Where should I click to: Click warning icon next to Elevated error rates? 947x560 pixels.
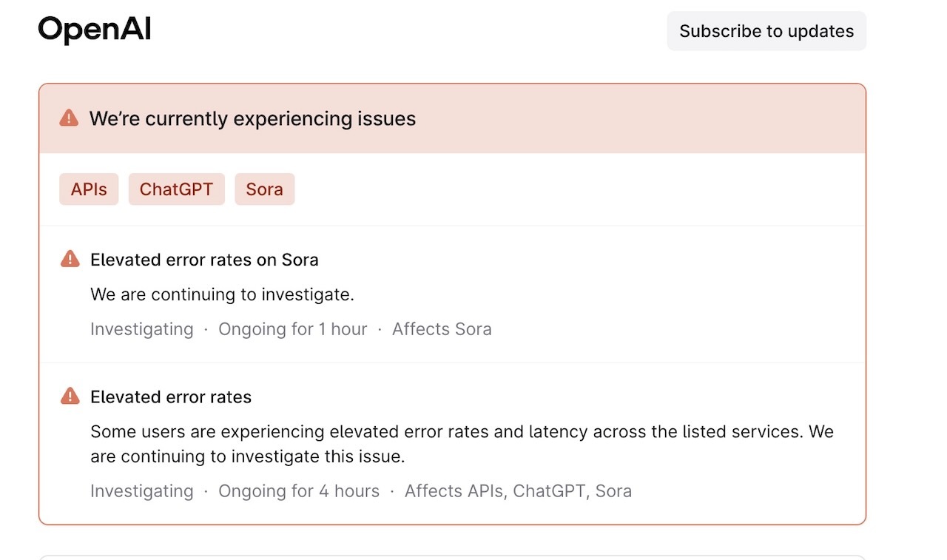pos(70,397)
